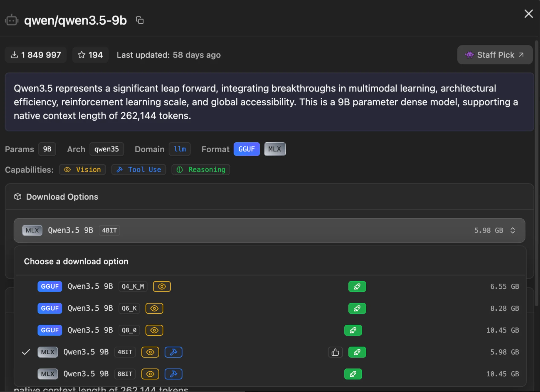Screen dimensions: 540x392
Task: Click the tool use hammer icon on MLX 4BIT row
Action: [173, 352]
